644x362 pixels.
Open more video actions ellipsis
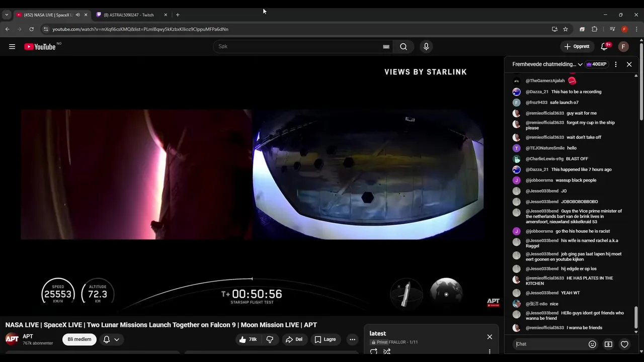pyautogui.click(x=352, y=339)
